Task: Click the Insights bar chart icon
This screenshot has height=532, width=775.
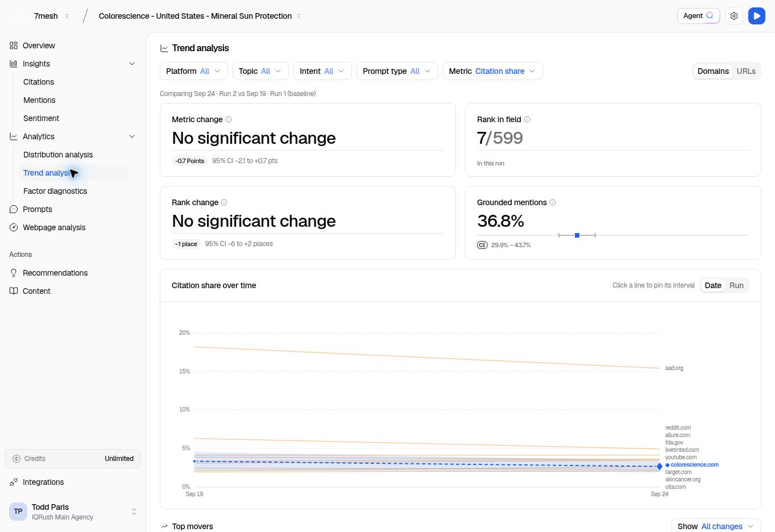Action: (x=14, y=64)
